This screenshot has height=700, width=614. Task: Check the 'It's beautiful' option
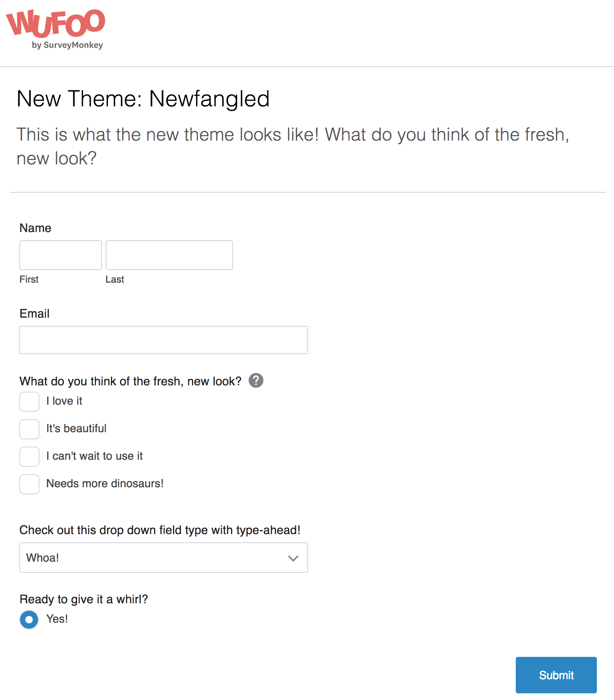29,429
